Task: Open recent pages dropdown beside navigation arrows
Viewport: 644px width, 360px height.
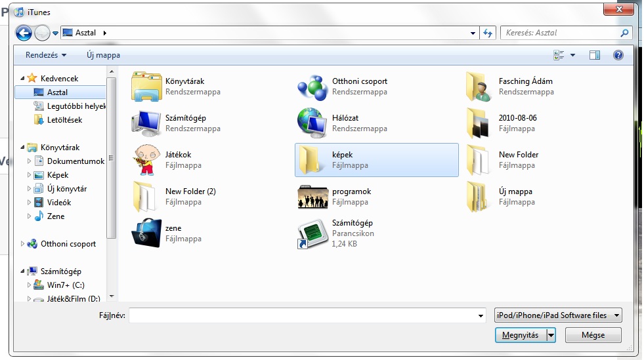Action: [x=55, y=33]
